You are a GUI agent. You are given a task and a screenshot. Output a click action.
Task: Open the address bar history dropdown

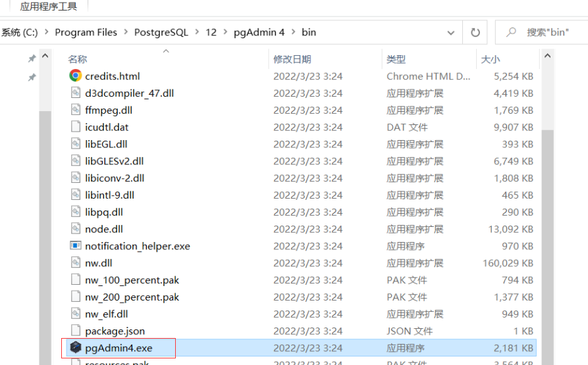point(451,33)
